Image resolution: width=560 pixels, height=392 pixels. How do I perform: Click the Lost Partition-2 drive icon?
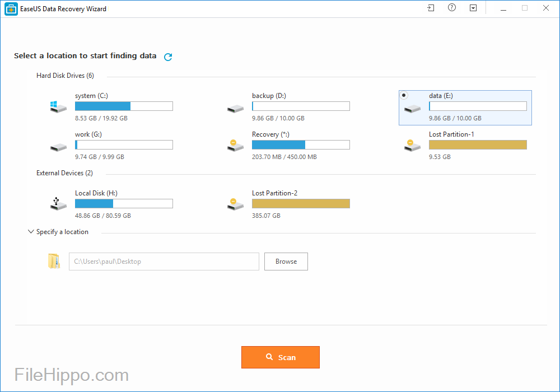[x=235, y=204]
